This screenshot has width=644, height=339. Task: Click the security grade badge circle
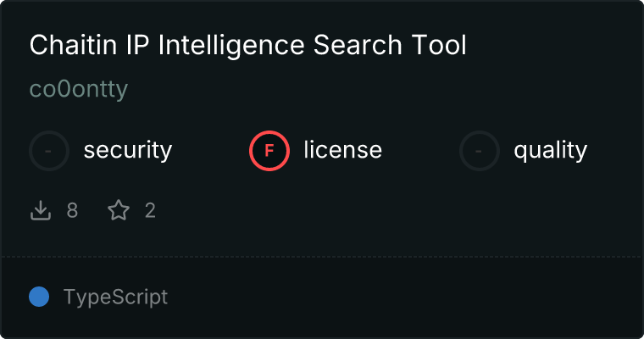(x=49, y=151)
